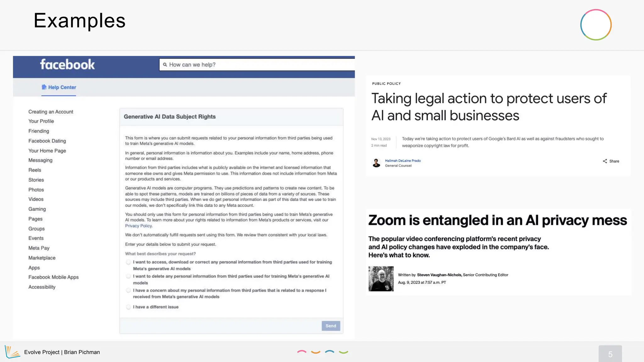
Task: Click Halimah DeLaine Prado's avatar
Action: click(376, 163)
